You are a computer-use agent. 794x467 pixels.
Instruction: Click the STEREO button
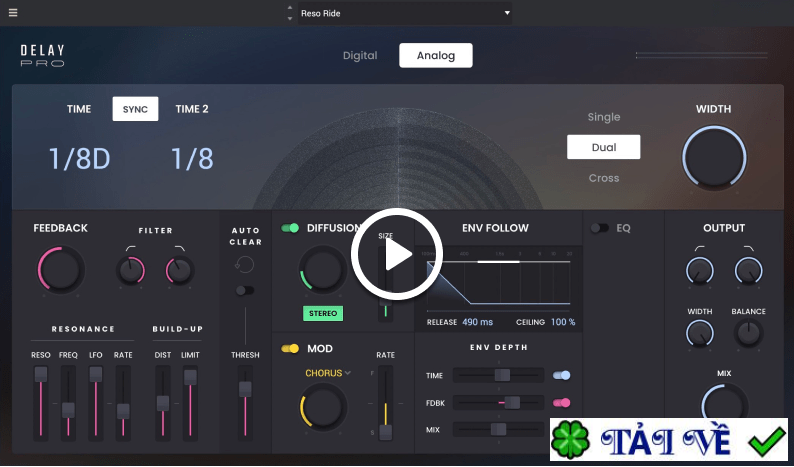tap(323, 314)
